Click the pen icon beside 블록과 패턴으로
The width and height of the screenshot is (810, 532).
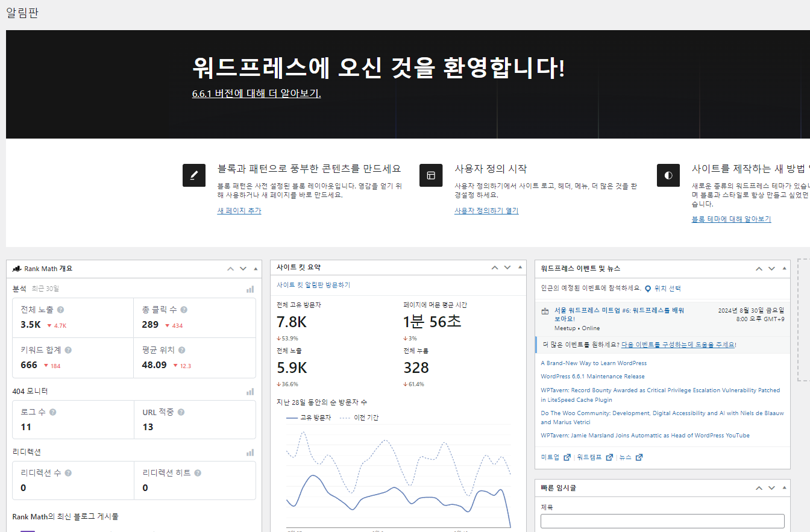tap(194, 175)
